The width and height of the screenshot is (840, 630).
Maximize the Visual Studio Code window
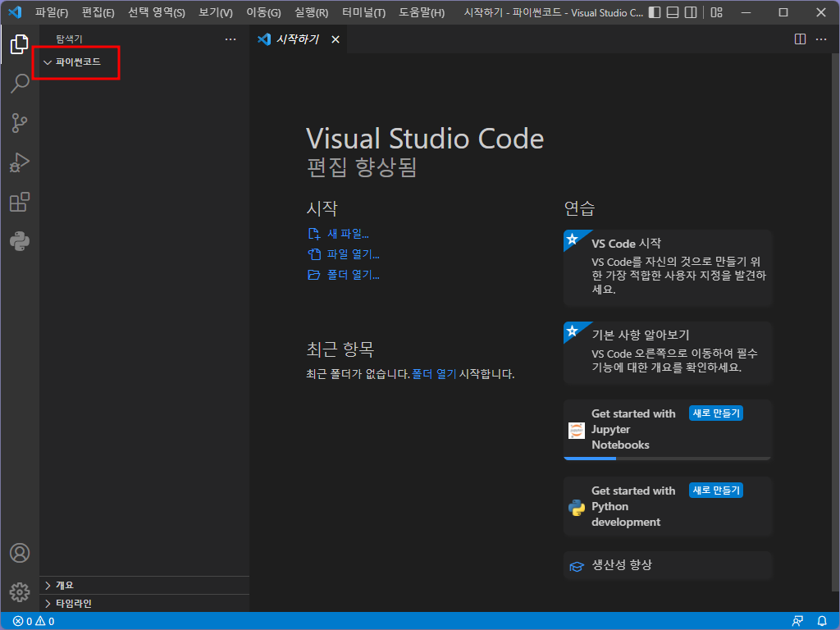[x=783, y=12]
